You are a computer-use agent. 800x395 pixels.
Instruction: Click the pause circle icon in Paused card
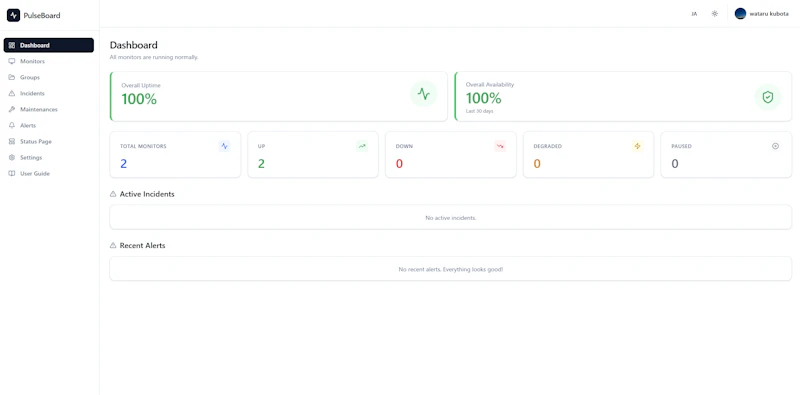point(776,146)
